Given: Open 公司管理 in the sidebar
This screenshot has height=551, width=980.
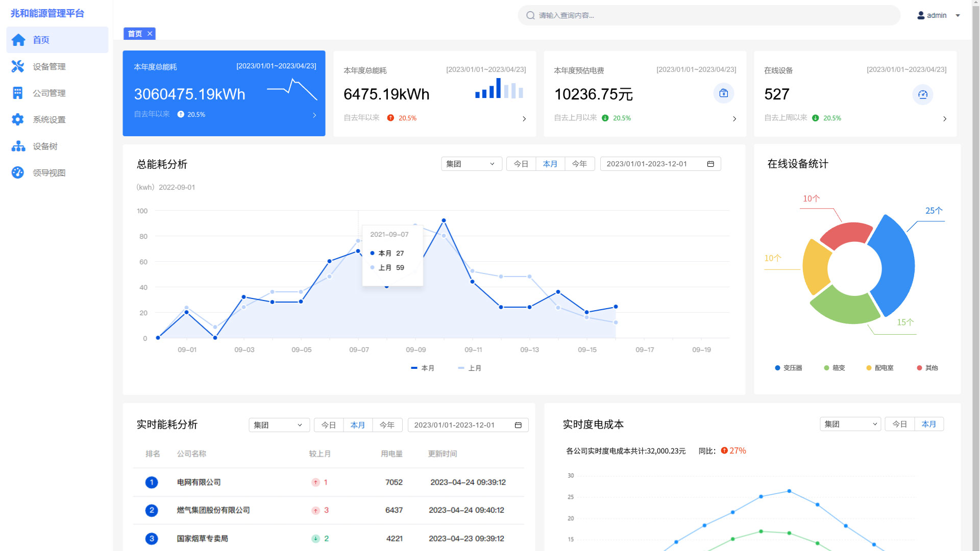Looking at the screenshot, I should point(57,93).
